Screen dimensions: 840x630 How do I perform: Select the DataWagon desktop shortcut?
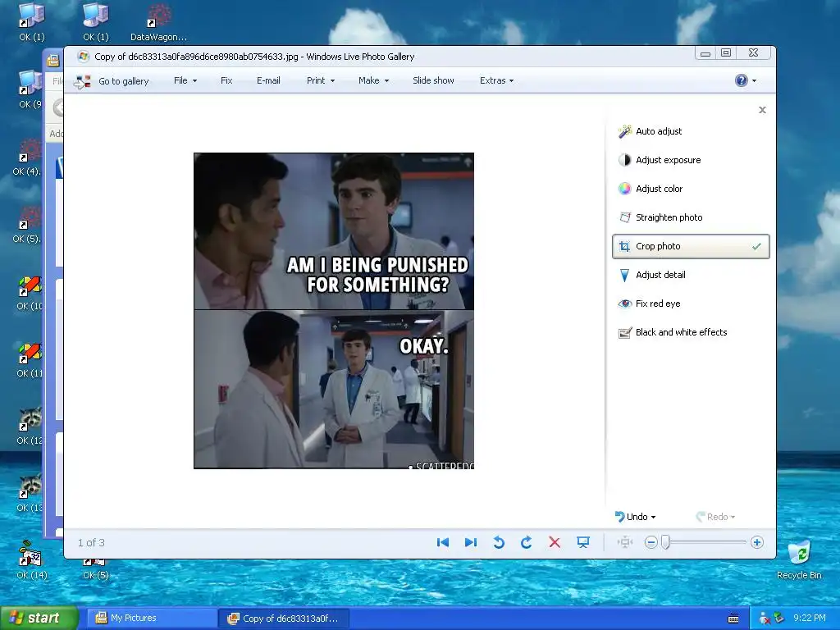158,22
